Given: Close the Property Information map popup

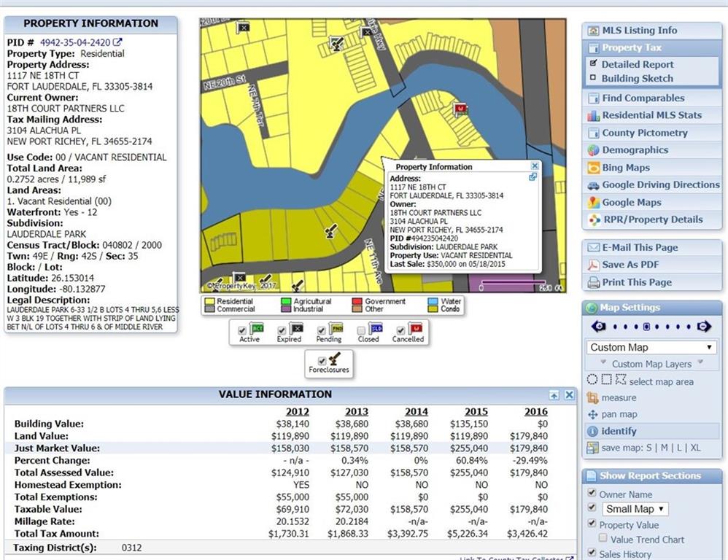Looking at the screenshot, I should [x=535, y=166].
